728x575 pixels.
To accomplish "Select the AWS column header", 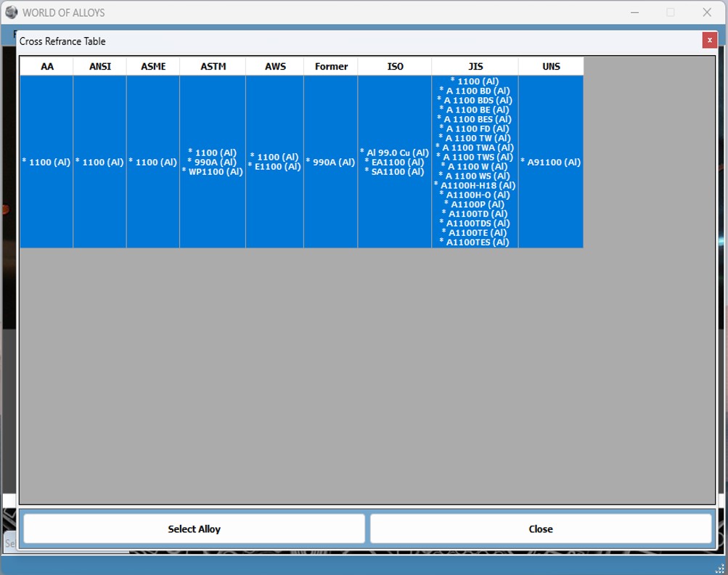I will pyautogui.click(x=275, y=66).
